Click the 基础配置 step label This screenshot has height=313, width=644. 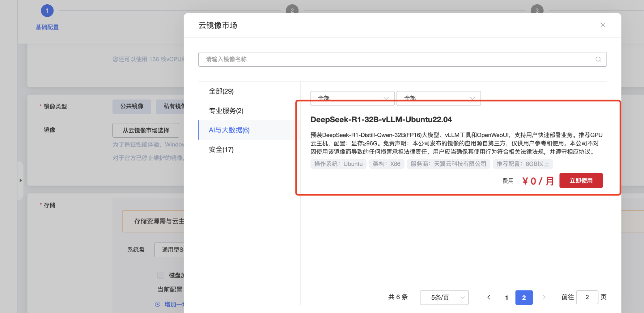coord(47,27)
